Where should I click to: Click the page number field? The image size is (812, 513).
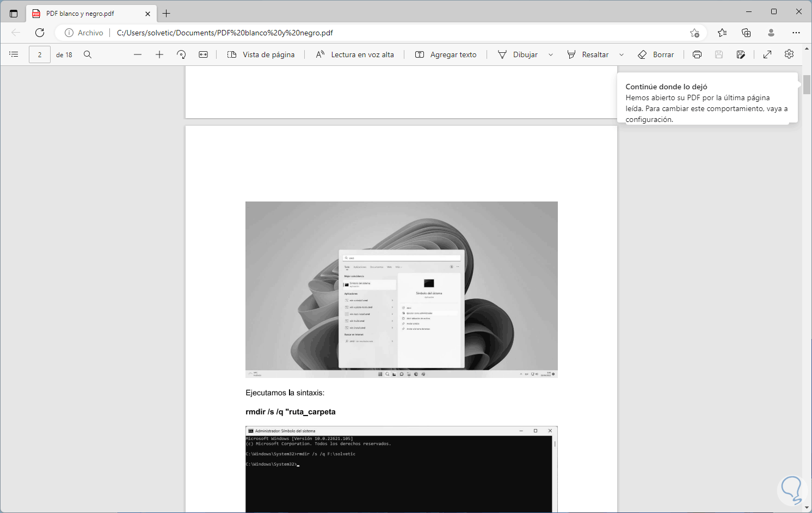pos(40,54)
